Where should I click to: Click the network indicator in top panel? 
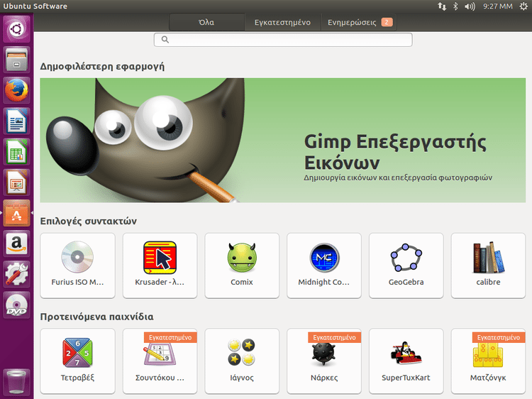pos(442,6)
